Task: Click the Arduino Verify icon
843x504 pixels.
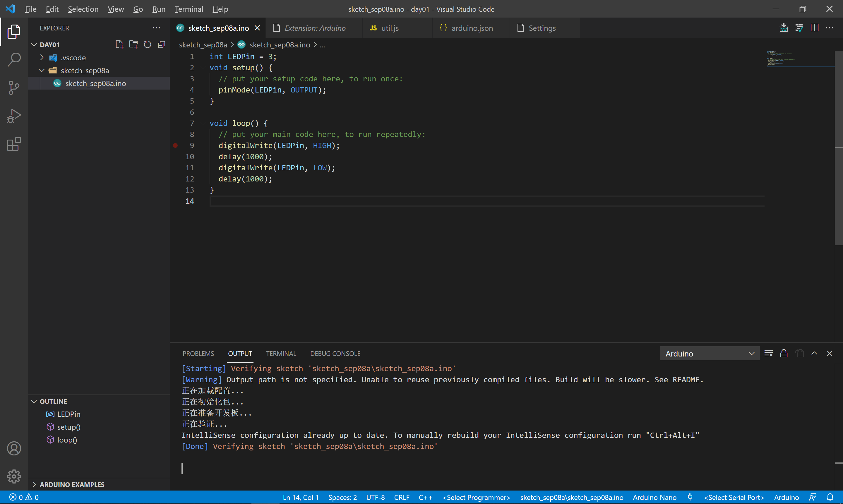Action: [799, 28]
